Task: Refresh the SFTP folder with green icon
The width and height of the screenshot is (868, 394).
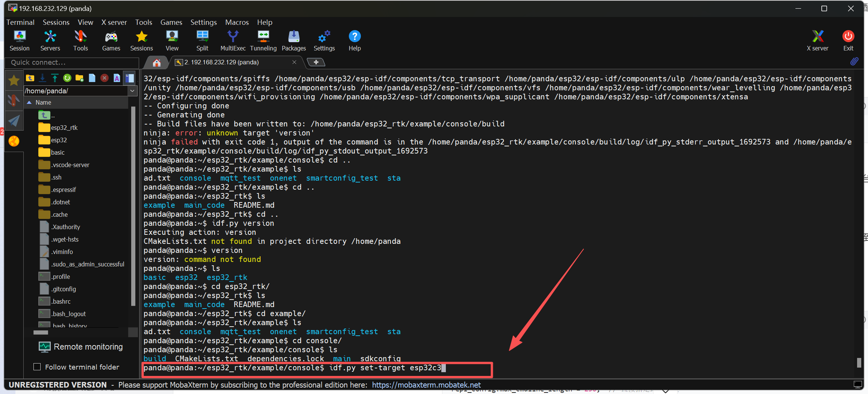Action: tap(67, 78)
